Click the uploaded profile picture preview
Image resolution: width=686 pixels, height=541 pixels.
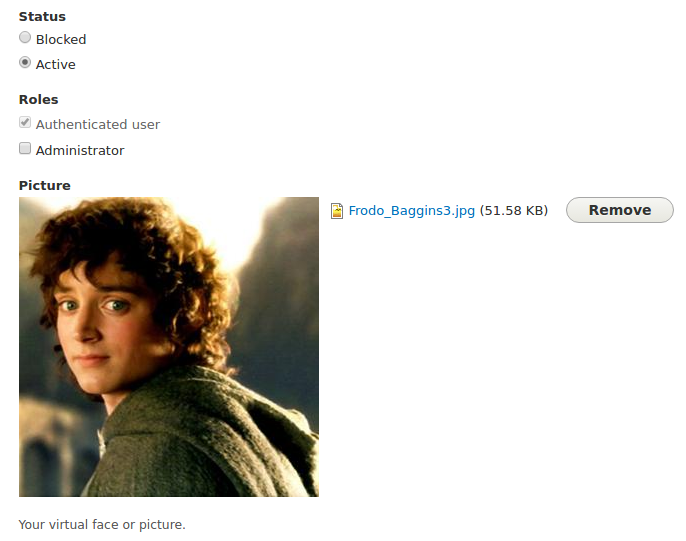(169, 347)
